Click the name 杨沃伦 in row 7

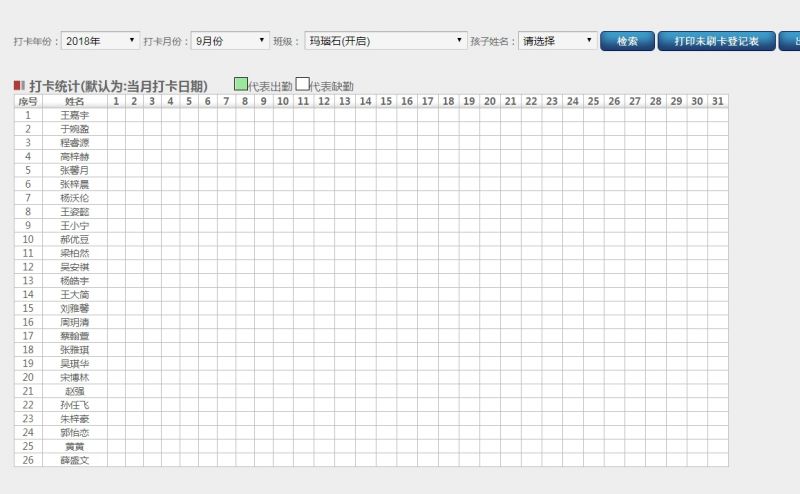point(74,198)
